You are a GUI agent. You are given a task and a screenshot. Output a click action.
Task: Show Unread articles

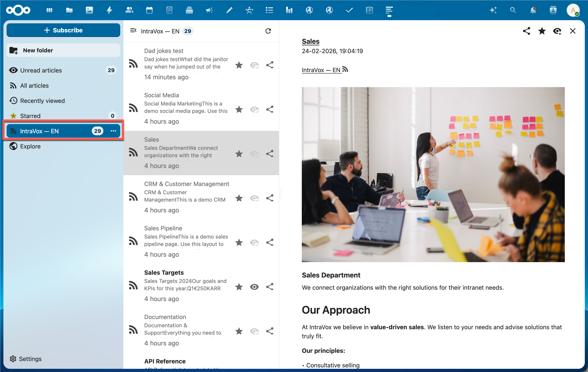[x=63, y=70]
